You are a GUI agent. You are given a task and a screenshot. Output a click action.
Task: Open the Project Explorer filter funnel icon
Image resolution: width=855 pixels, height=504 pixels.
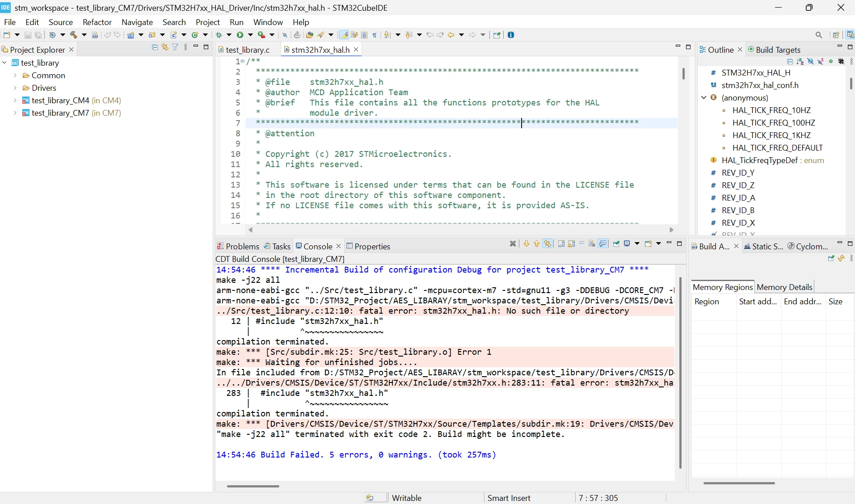(175, 47)
